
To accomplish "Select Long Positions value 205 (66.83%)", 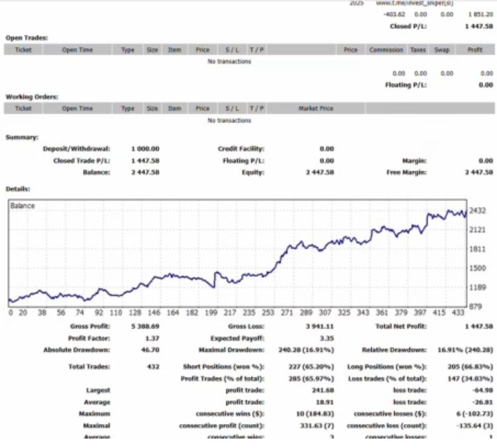I will pyautogui.click(x=470, y=367).
